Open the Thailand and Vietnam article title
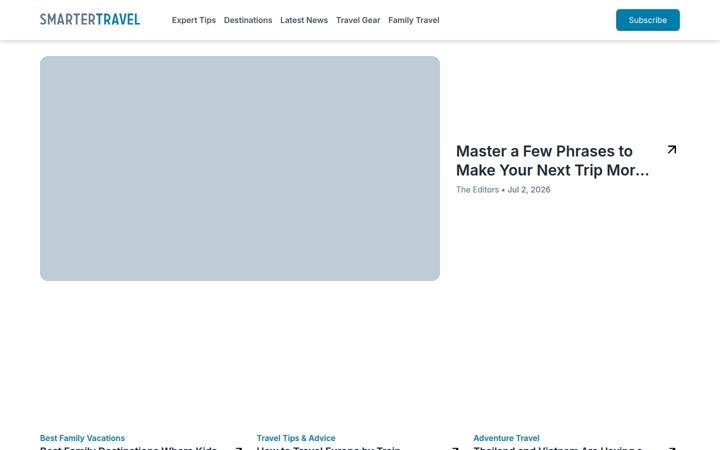The height and width of the screenshot is (450, 720). [557, 448]
